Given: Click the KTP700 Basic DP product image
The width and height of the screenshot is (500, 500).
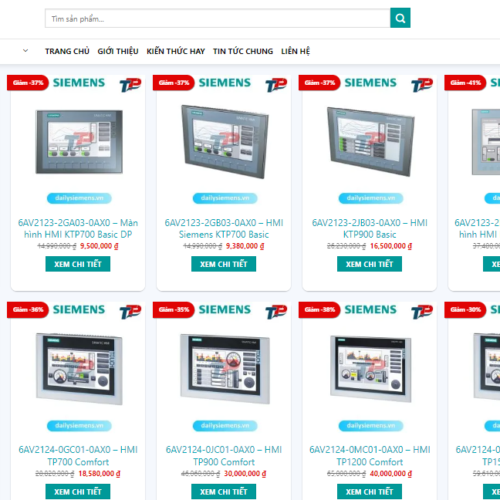Looking at the screenshot, I should click(79, 142).
